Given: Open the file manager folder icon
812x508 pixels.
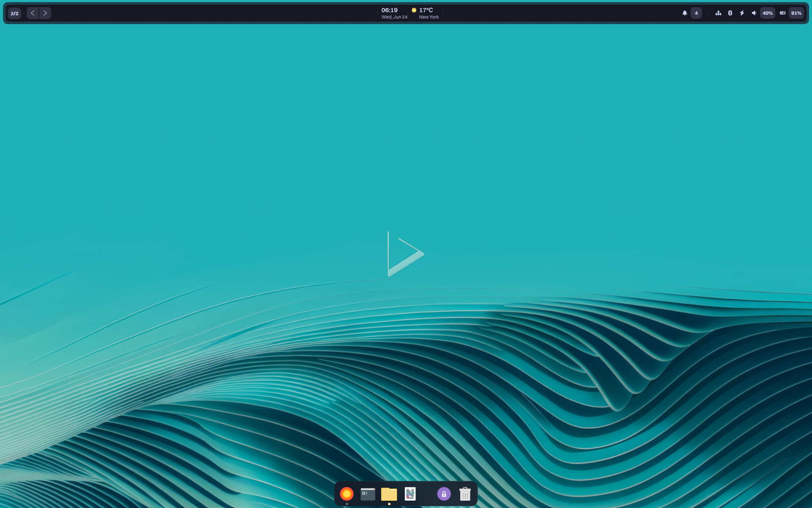Looking at the screenshot, I should tap(389, 494).
